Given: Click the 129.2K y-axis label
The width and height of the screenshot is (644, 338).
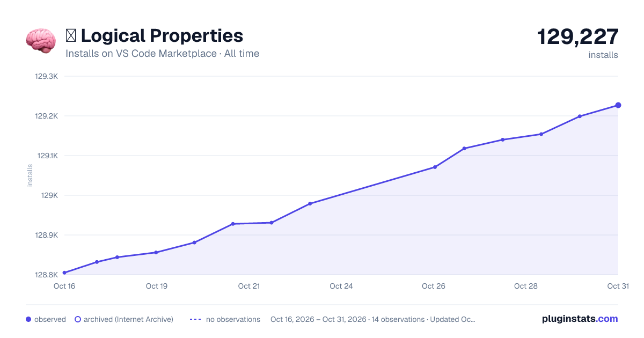Looking at the screenshot, I should point(47,116).
